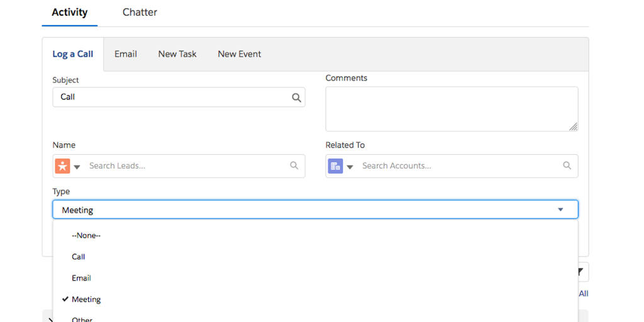
Task: Switch to the Chatter tab
Action: (x=140, y=13)
